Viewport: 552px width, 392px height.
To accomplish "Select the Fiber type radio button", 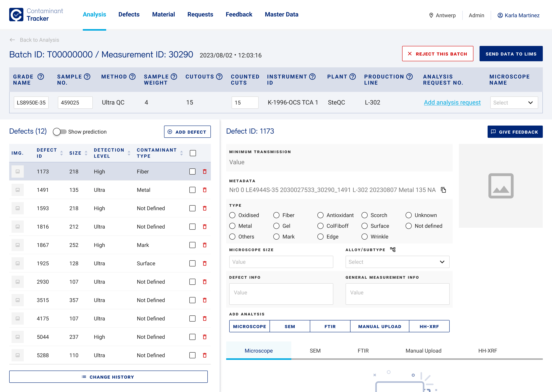I will [x=276, y=215].
